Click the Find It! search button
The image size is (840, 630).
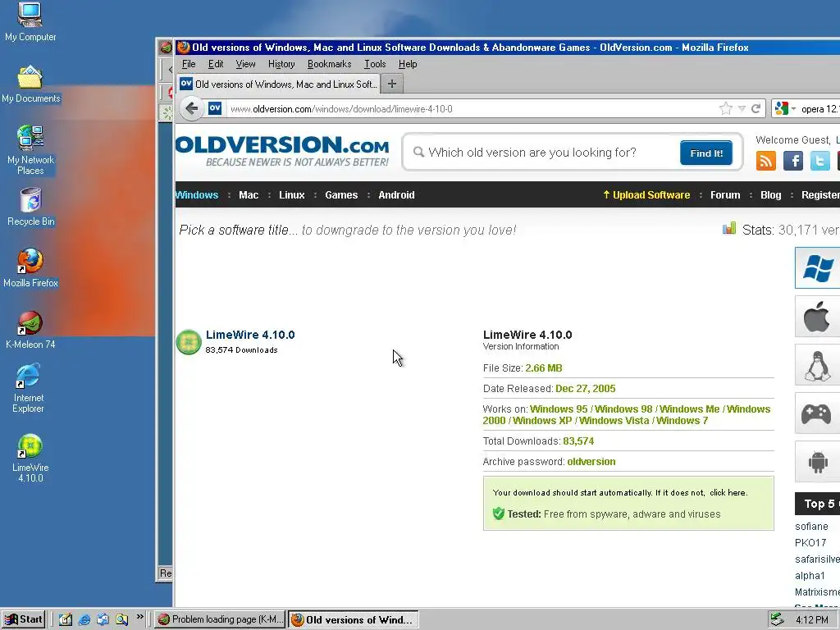tap(706, 153)
